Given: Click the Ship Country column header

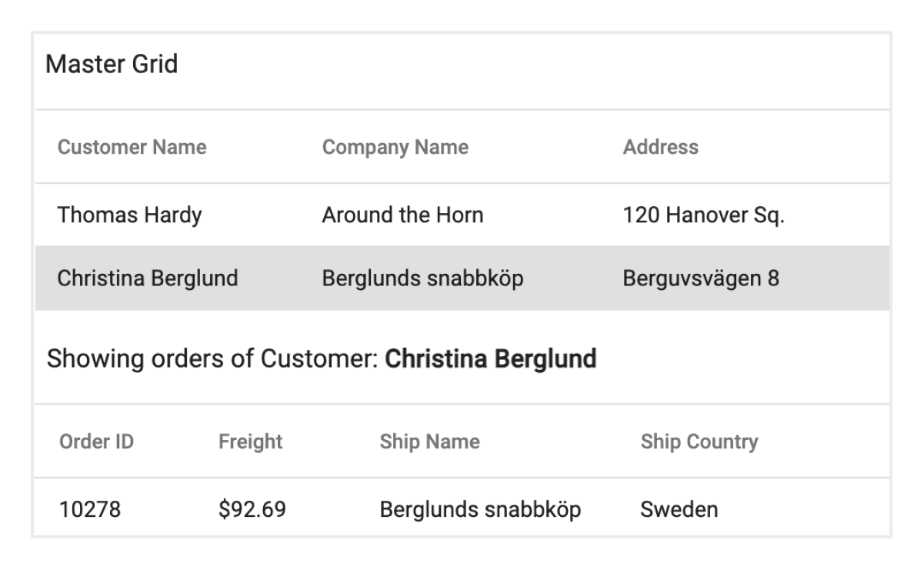Looking at the screenshot, I should [x=699, y=442].
